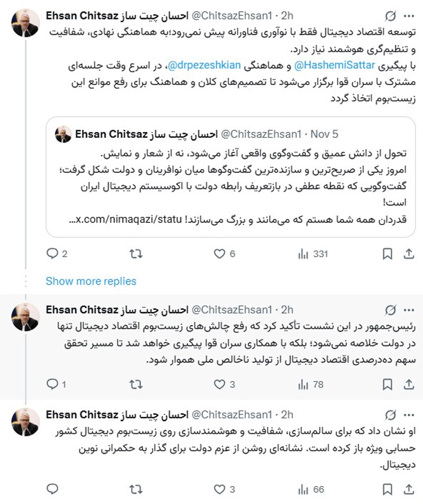Screen dimensions: 423x504
Task: Open the more options menu on the bottom tweet
Action: coord(409,416)
